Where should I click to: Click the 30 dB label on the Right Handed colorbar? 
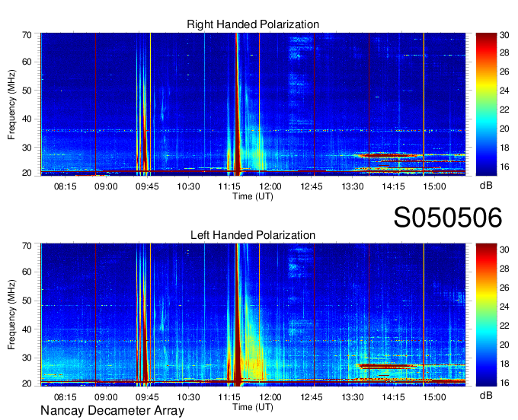coord(504,35)
